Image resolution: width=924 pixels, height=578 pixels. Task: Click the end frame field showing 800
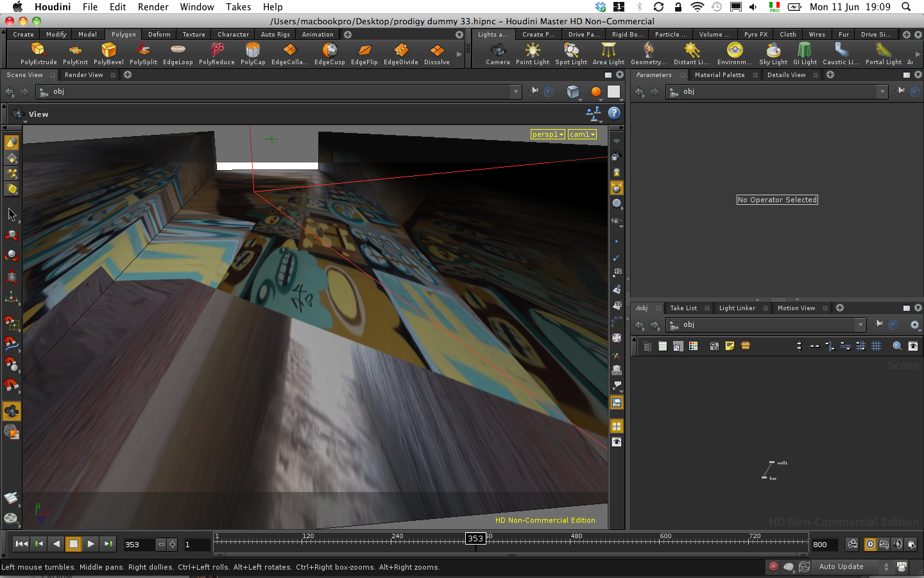tap(825, 545)
